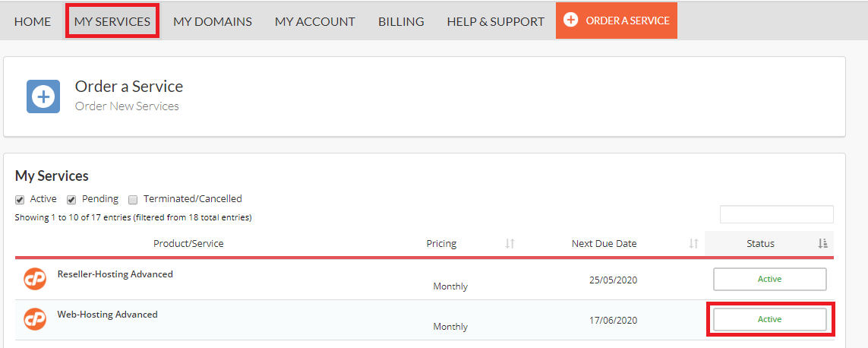The image size is (868, 348).
Task: Click Active status button for Web-Hosting Advanced
Action: tap(769, 319)
